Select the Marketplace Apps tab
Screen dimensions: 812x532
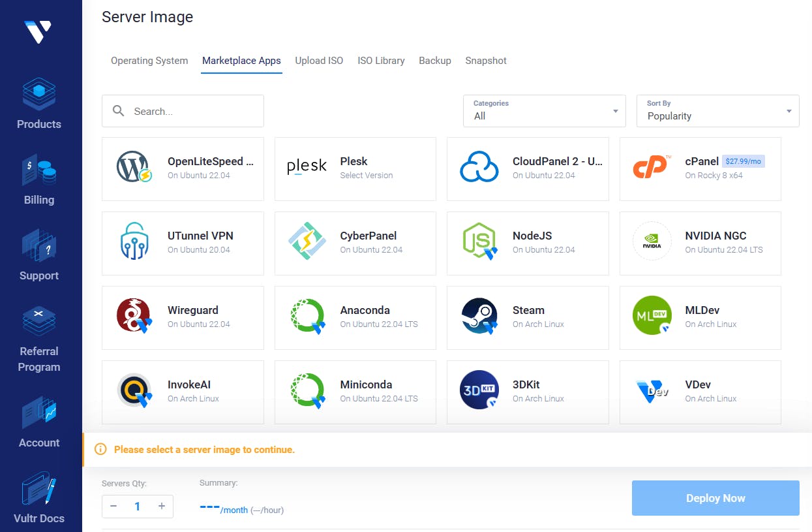click(241, 61)
